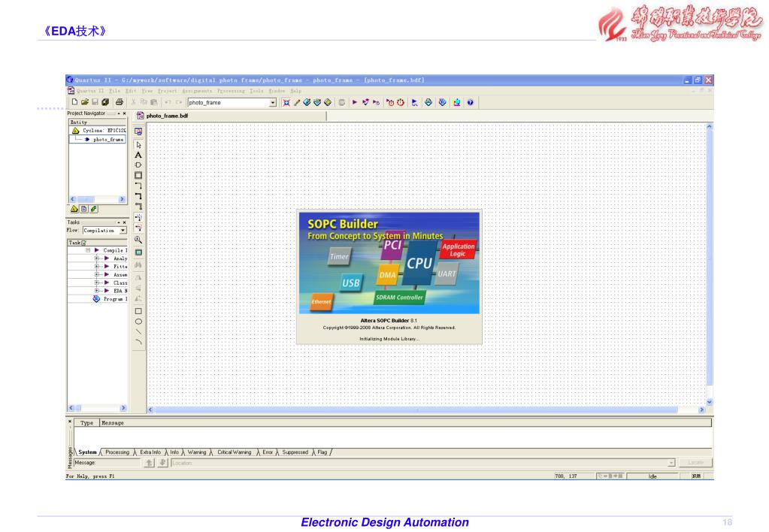Select the Arc drawing tool

point(139,342)
